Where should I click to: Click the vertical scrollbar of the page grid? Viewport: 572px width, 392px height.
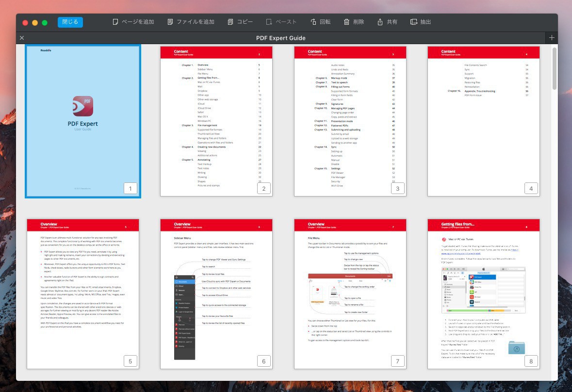(555, 68)
